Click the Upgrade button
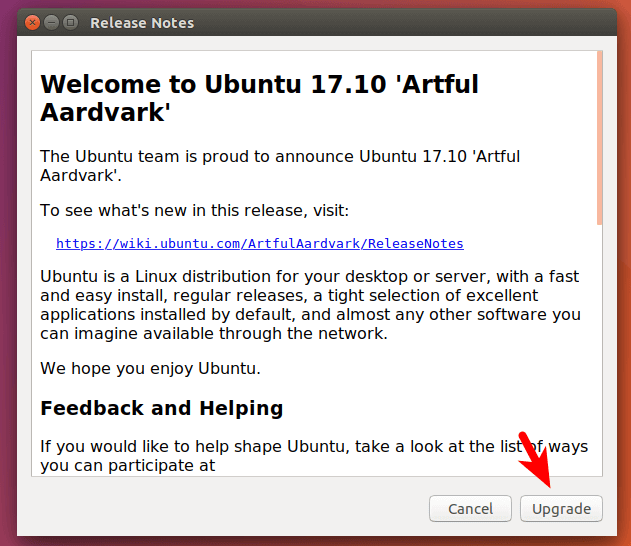631x546 pixels. [x=561, y=509]
